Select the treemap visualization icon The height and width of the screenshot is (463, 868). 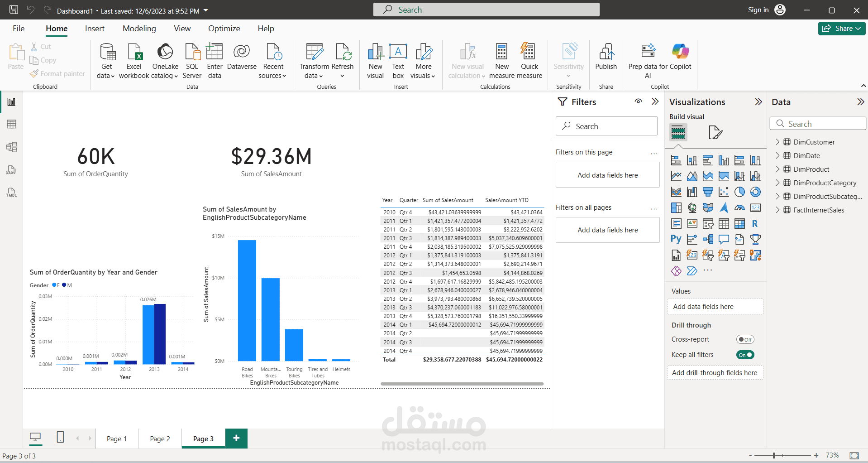[676, 207]
